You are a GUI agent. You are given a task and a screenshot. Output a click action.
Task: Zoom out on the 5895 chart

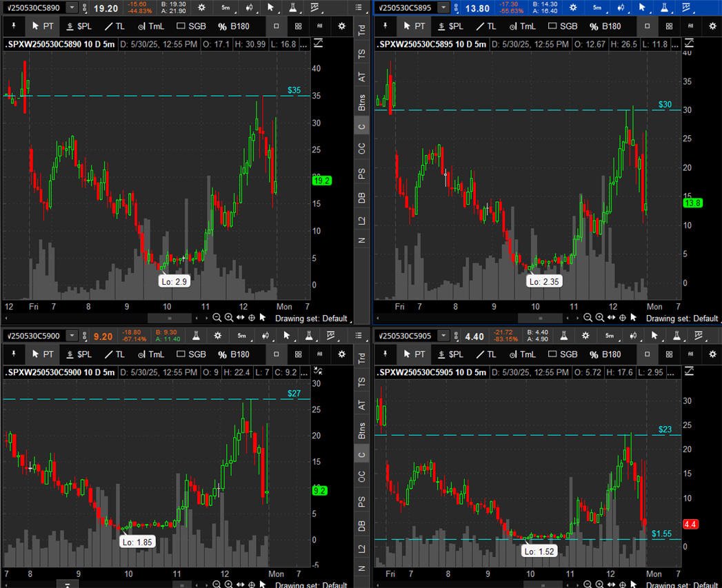pos(588,318)
